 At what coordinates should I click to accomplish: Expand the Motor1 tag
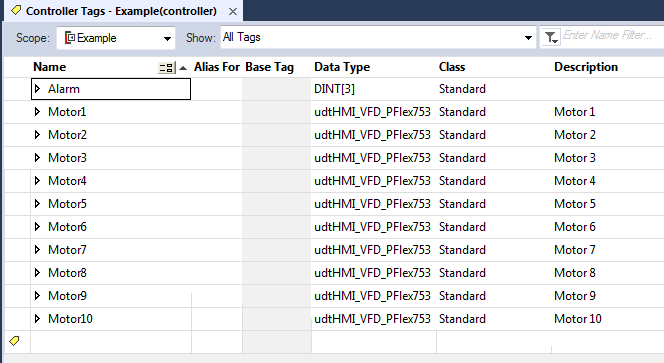(x=37, y=111)
